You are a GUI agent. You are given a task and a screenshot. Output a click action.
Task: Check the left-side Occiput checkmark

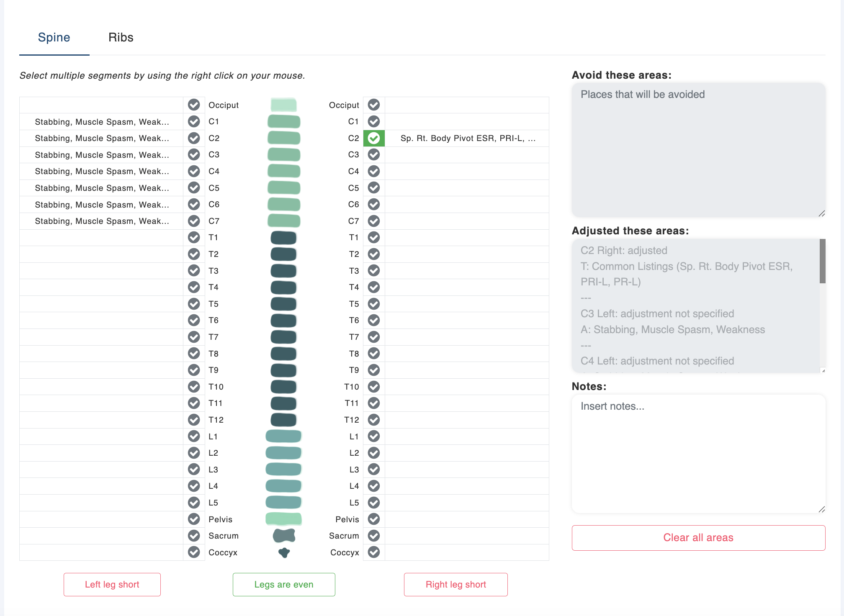(x=194, y=105)
